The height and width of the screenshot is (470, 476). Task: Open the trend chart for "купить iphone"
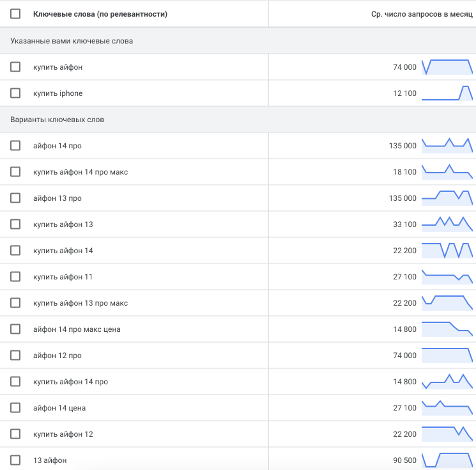447,93
